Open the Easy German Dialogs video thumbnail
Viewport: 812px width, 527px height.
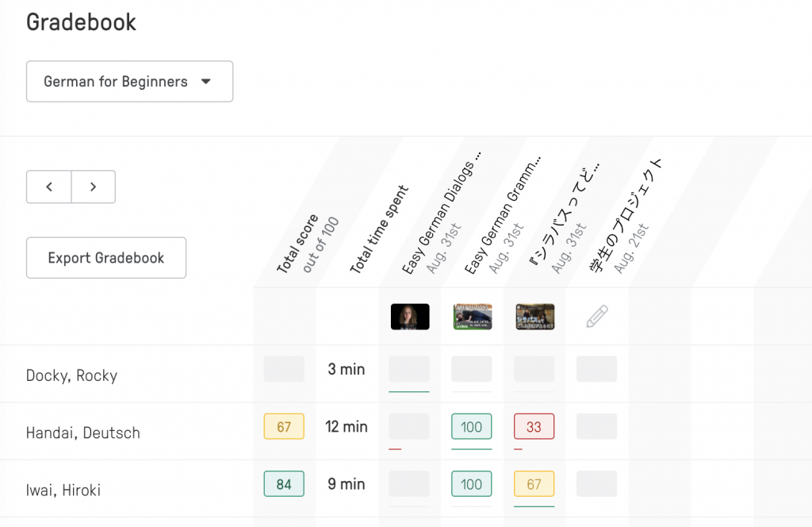[x=409, y=316]
